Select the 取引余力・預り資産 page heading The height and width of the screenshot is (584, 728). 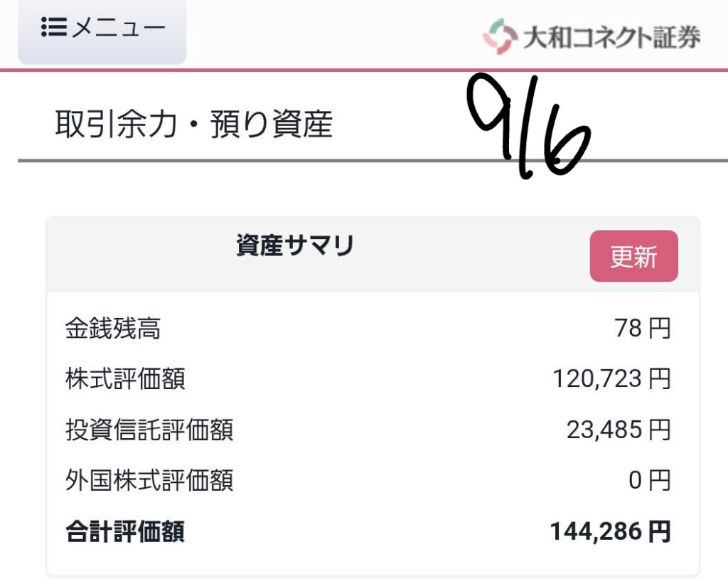pos(194,124)
